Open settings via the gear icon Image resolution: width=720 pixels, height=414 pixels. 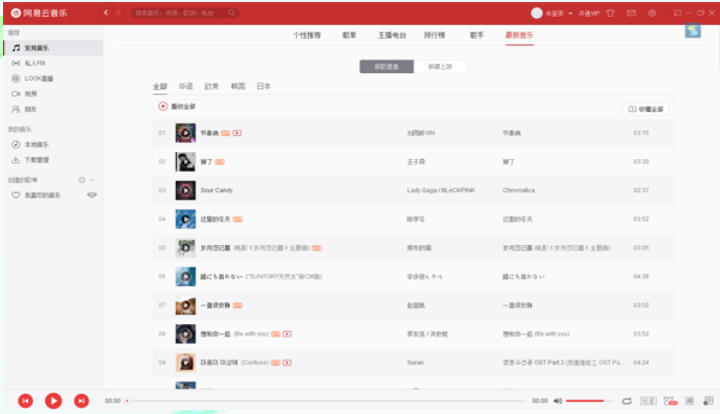[652, 13]
